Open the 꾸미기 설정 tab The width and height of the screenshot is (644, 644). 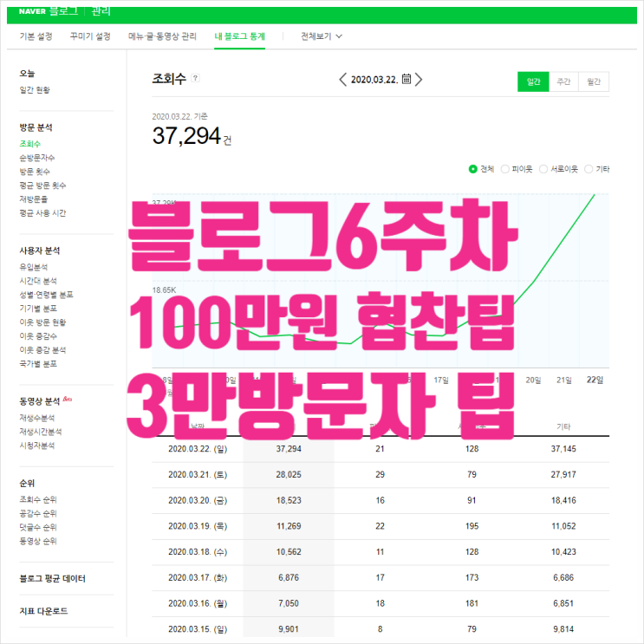[x=90, y=36]
